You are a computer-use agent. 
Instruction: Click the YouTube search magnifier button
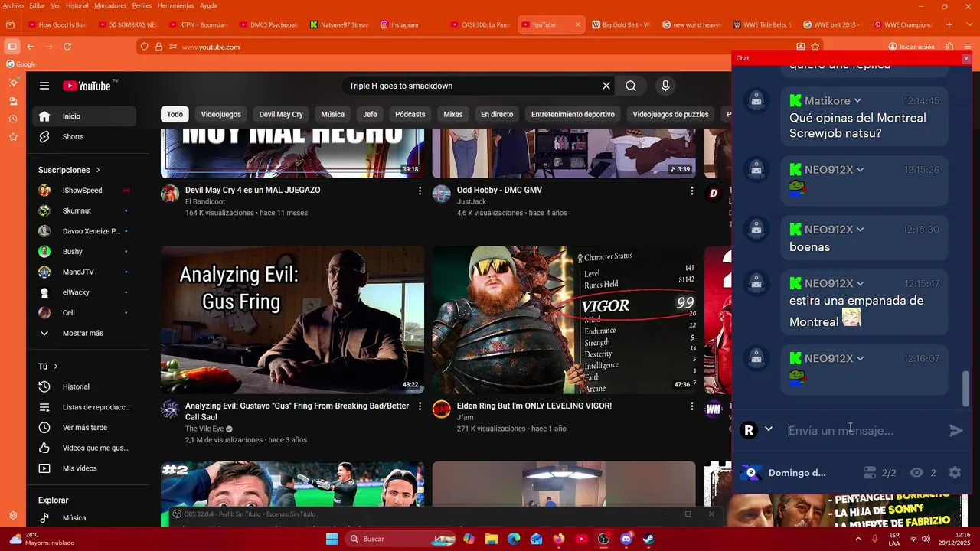coord(631,86)
